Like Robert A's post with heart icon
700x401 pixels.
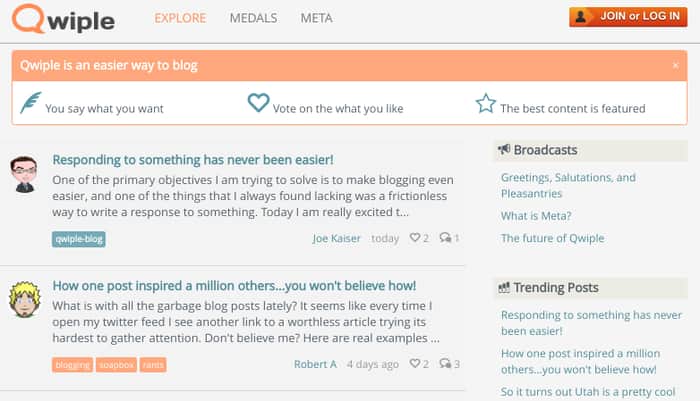(x=415, y=363)
